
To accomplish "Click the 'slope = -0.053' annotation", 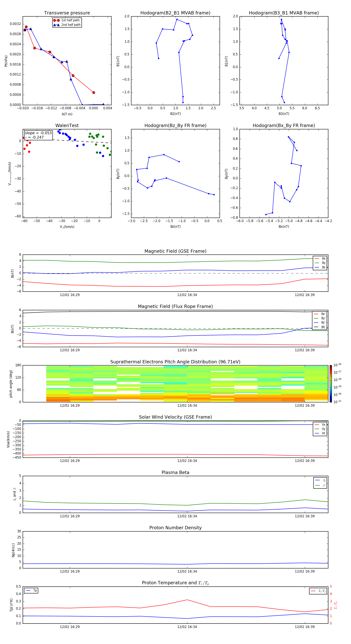I will [x=38, y=133].
